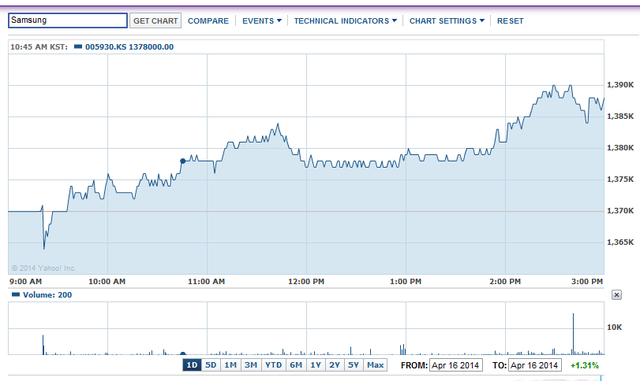Click the 10K volume axis label
This screenshot has height=381, width=640.
pos(614,327)
